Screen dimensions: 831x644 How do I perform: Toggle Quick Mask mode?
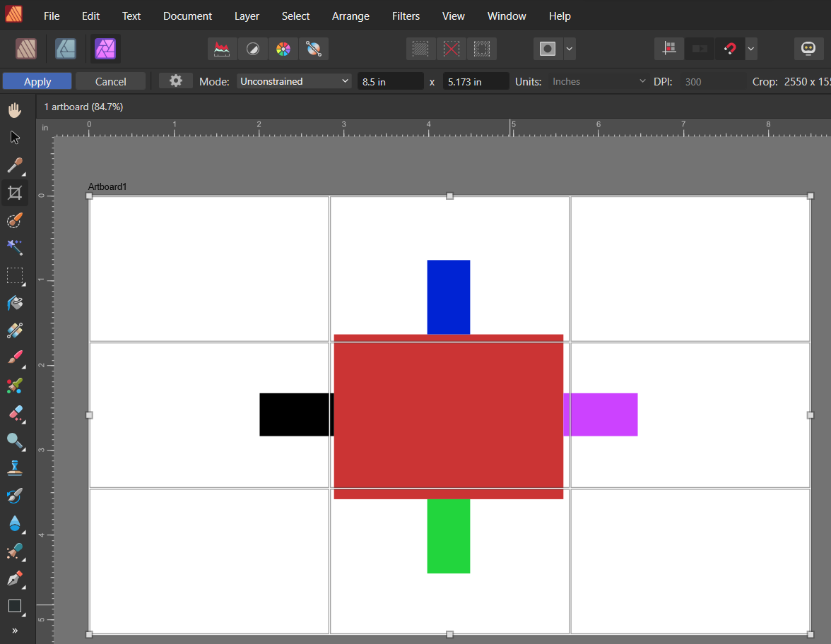pyautogui.click(x=548, y=49)
